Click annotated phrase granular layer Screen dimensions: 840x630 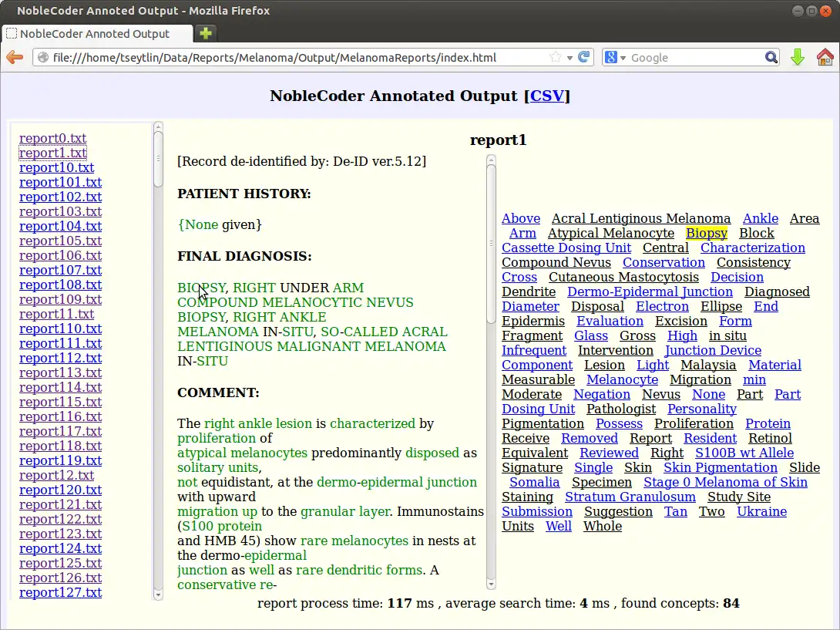pyautogui.click(x=345, y=511)
